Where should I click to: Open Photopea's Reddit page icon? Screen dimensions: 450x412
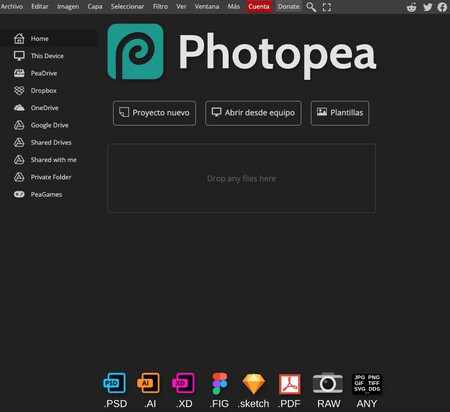click(x=412, y=7)
